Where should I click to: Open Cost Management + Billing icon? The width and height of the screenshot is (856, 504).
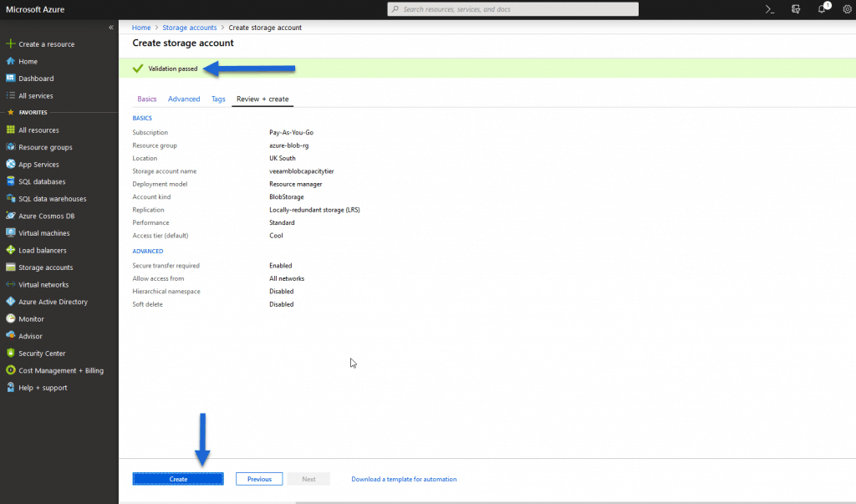point(10,370)
